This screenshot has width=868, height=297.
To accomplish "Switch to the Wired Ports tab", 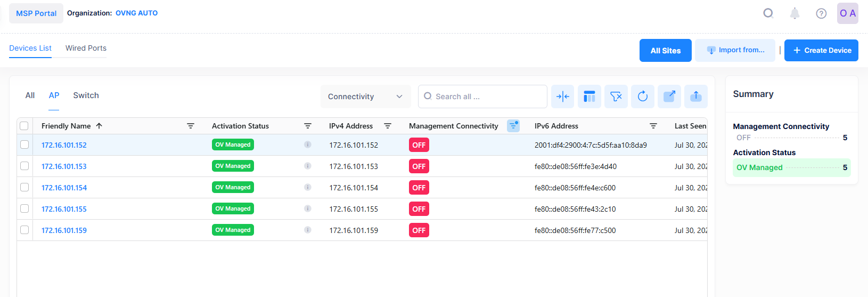I will coord(86,48).
